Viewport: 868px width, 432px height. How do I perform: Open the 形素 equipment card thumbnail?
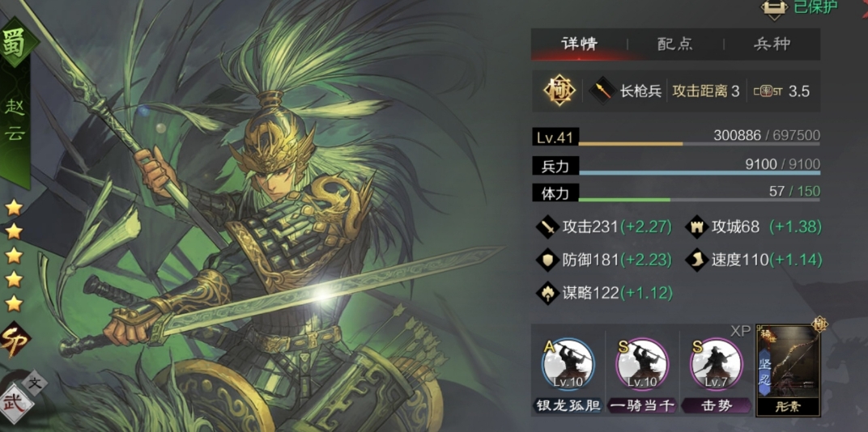pyautogui.click(x=788, y=370)
